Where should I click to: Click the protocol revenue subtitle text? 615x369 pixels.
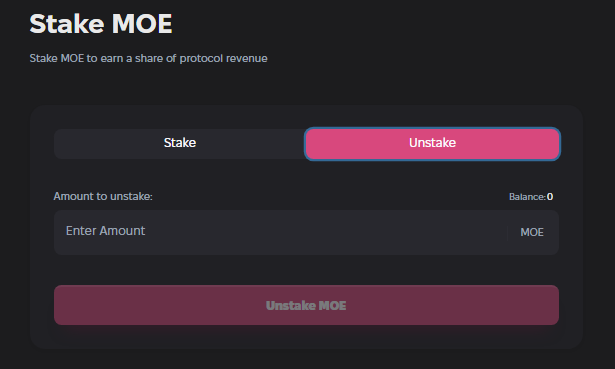pos(148,58)
